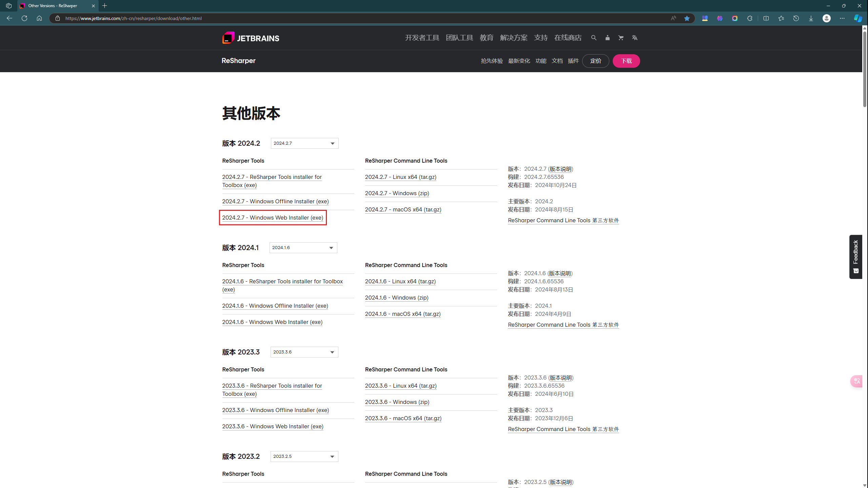The image size is (868, 488).
Task: Download 2024.2.7 macOS x64 (tar.gz)
Action: coord(403,209)
